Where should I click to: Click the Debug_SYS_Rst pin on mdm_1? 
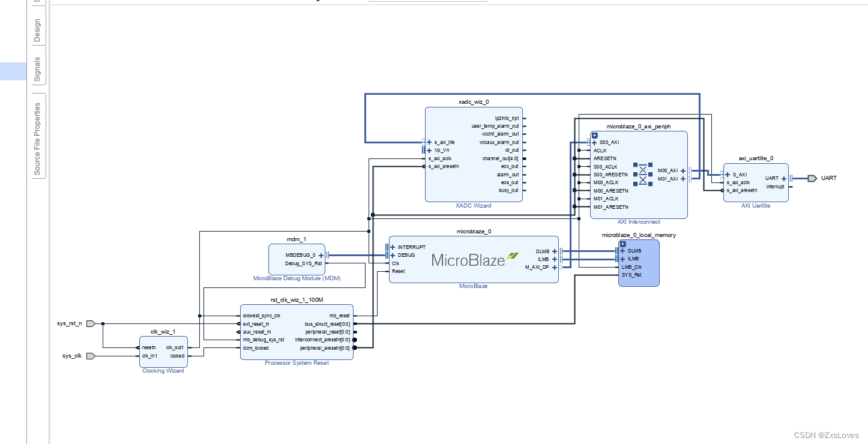click(x=303, y=263)
